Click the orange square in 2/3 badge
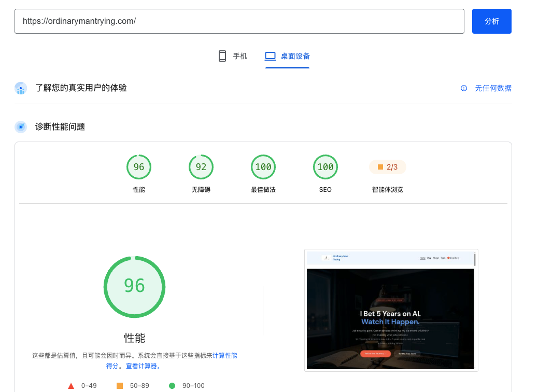Viewport: 538px width, 392px height. click(380, 167)
